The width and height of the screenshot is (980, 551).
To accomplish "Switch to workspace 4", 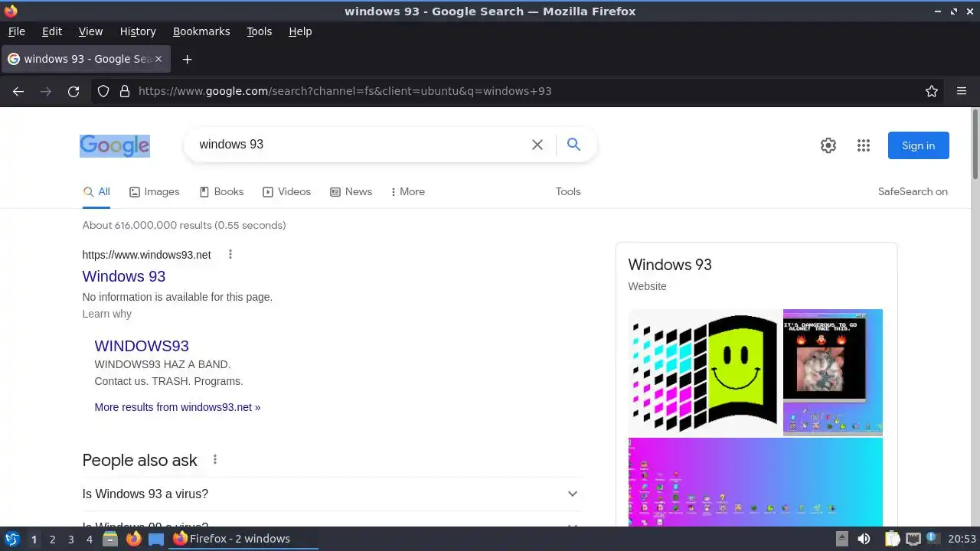I will coord(89,539).
